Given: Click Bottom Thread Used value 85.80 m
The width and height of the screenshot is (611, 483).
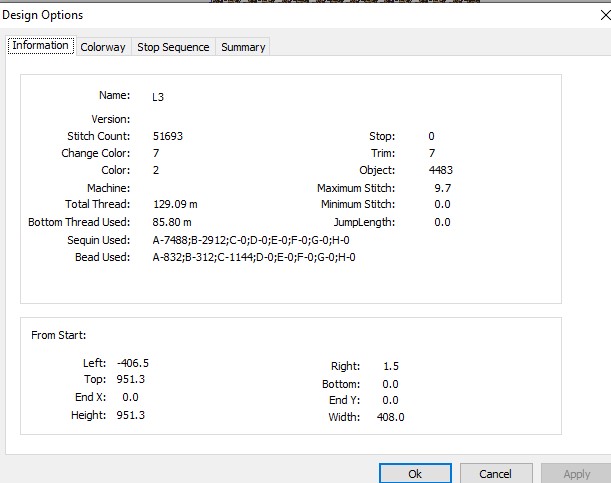Looking at the screenshot, I should click(x=172, y=222).
